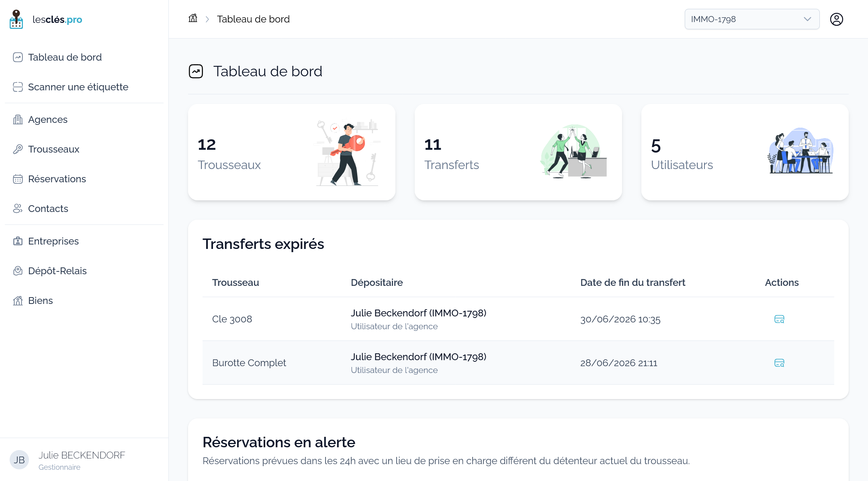Click the page title chart icon
This screenshot has width=868, height=481.
pos(196,71)
